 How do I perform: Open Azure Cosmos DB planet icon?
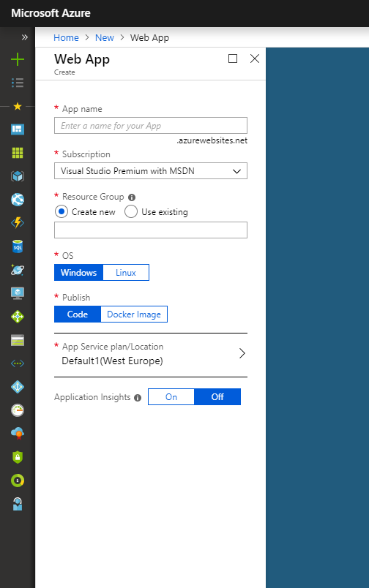pyautogui.click(x=18, y=270)
